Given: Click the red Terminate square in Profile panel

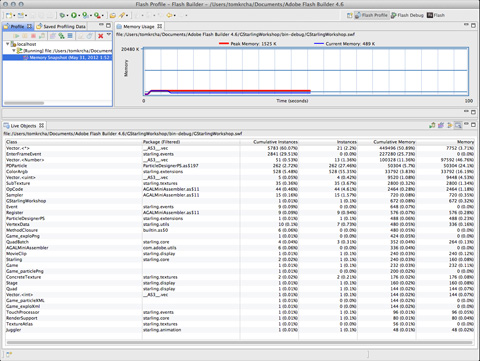Looking at the screenshot, I should click(33, 36).
